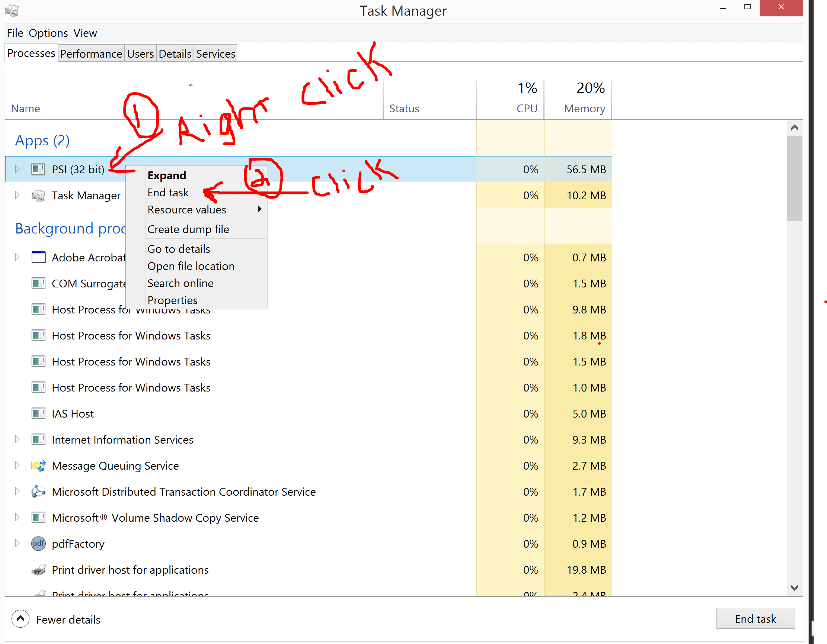Image resolution: width=827 pixels, height=644 pixels.
Task: Expand the Internet Information Services row
Action: [x=17, y=439]
